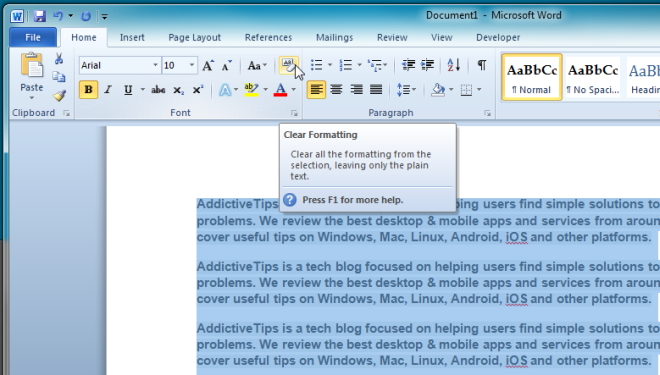Click the Shrink Font icon

click(x=227, y=65)
